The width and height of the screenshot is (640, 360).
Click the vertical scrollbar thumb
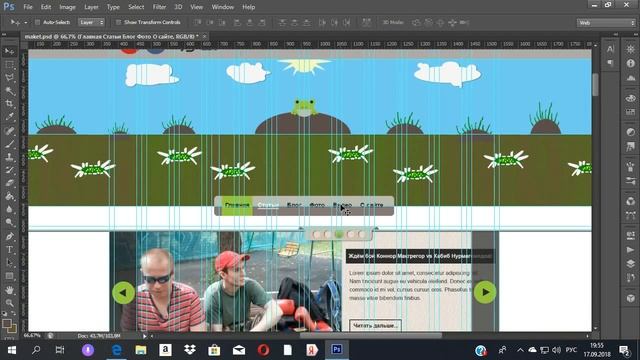(596, 84)
